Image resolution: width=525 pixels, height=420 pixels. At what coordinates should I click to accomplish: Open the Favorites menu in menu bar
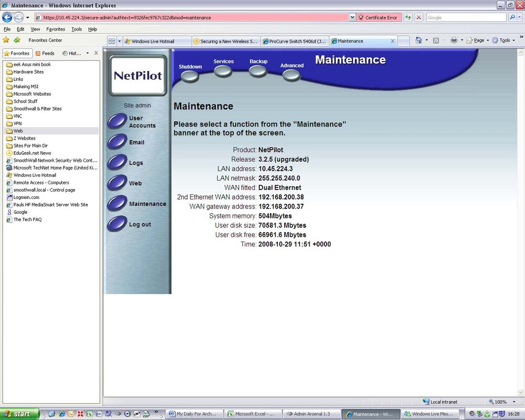(56, 29)
